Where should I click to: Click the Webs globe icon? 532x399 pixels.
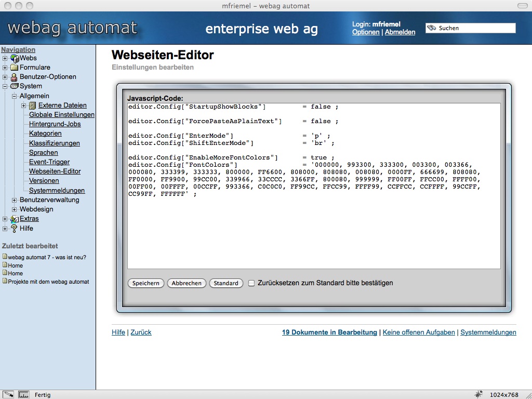pyautogui.click(x=15, y=58)
